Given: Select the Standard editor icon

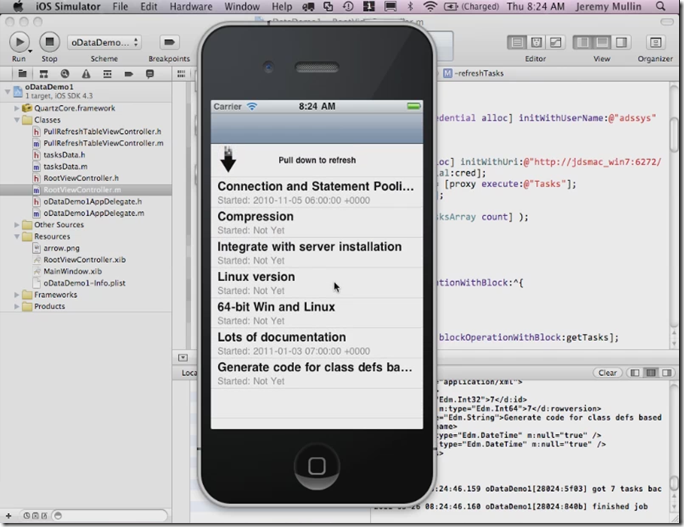Looking at the screenshot, I should [517, 42].
